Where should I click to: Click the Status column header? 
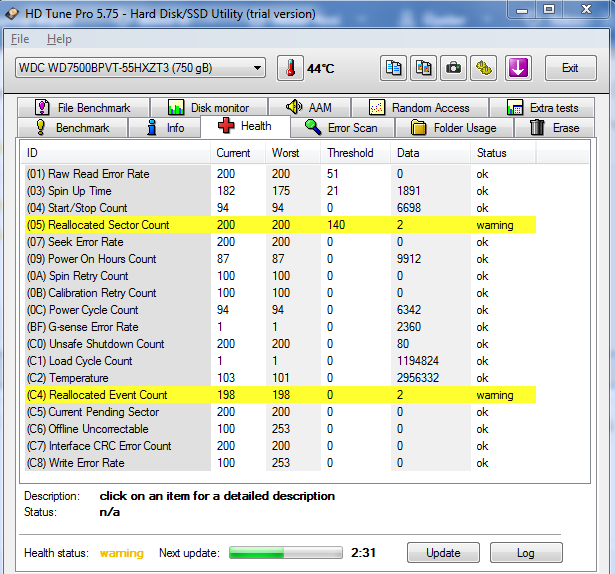click(503, 153)
